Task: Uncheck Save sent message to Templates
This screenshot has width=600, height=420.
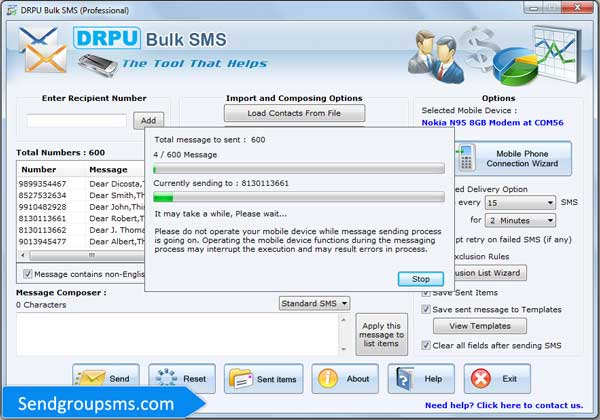Action: (x=426, y=309)
